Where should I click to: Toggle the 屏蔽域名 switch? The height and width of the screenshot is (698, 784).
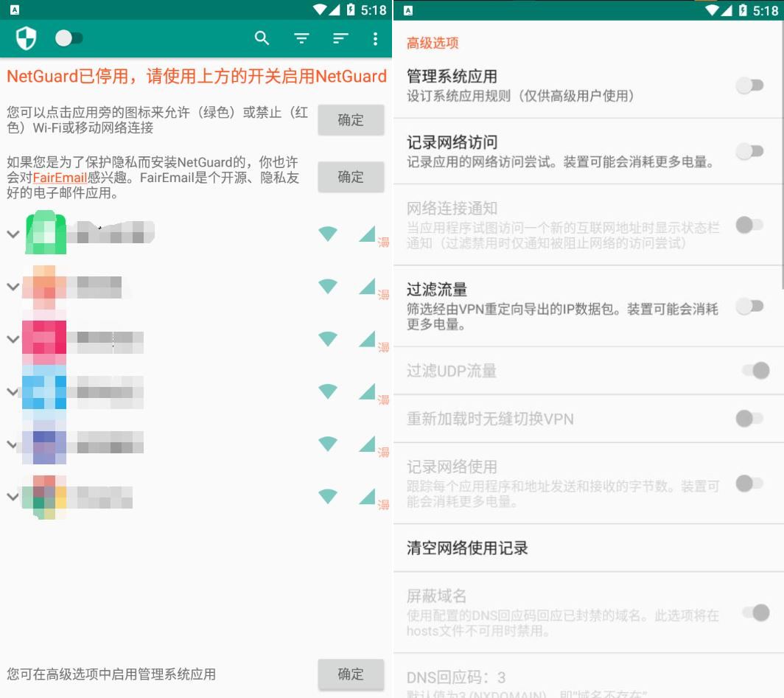755,613
